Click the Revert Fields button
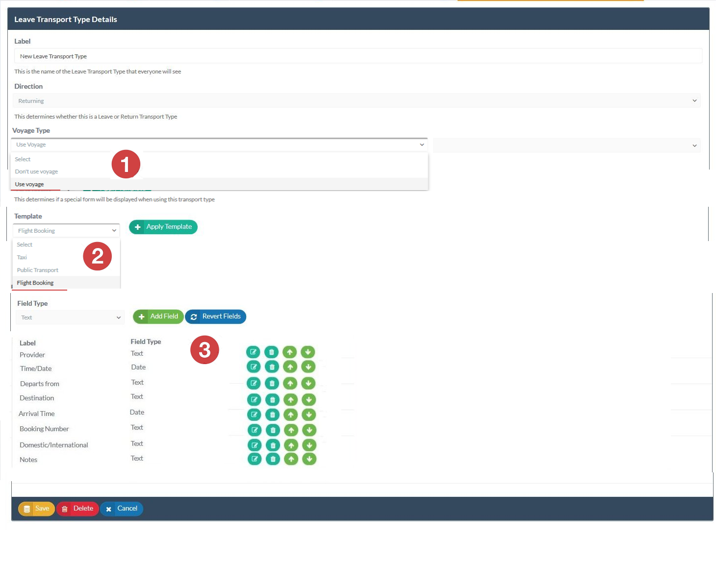This screenshot has width=716, height=588. pos(216,317)
